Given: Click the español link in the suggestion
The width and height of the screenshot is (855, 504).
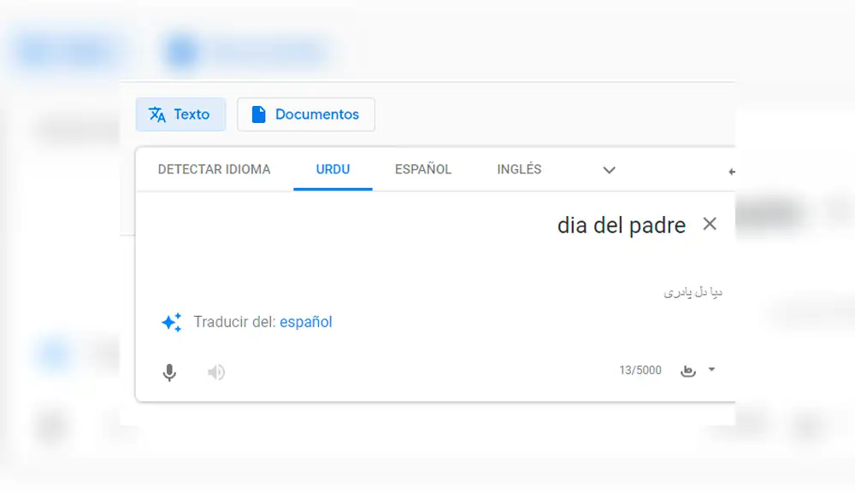Looking at the screenshot, I should click(306, 322).
